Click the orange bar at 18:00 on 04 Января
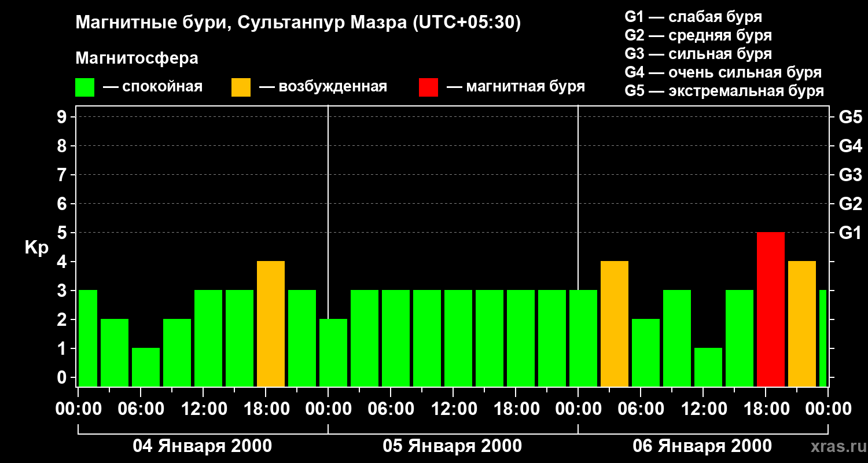 click(271, 324)
